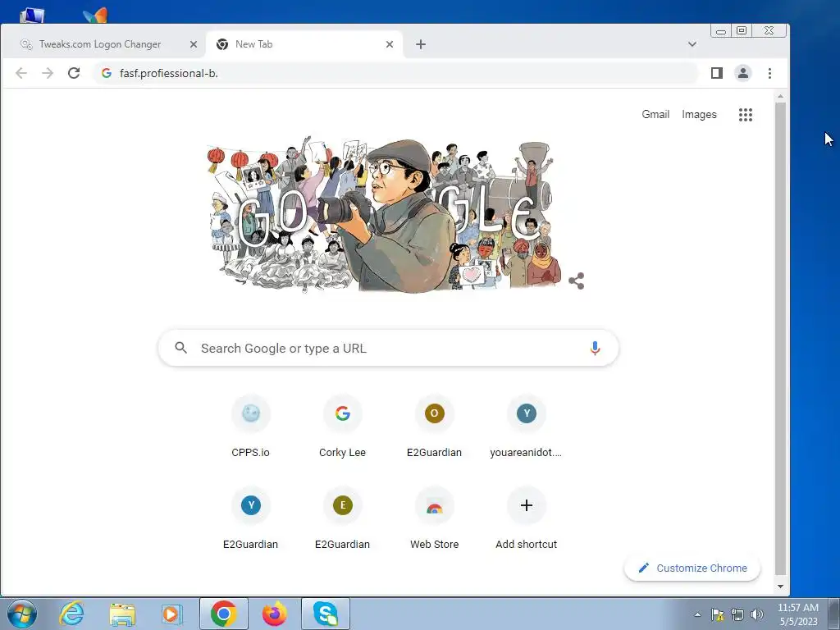This screenshot has width=840, height=630.
Task: Go back with the browser back arrow
Action: 21,73
